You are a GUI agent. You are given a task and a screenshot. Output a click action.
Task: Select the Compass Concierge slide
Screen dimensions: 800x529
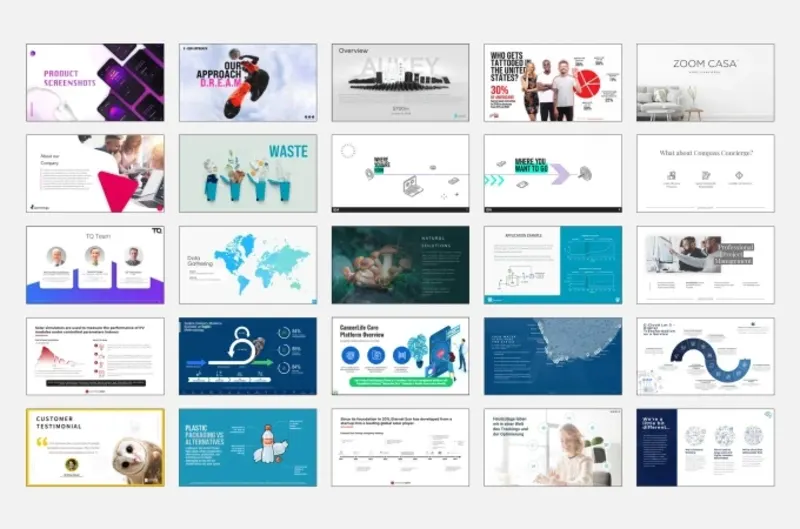click(706, 173)
